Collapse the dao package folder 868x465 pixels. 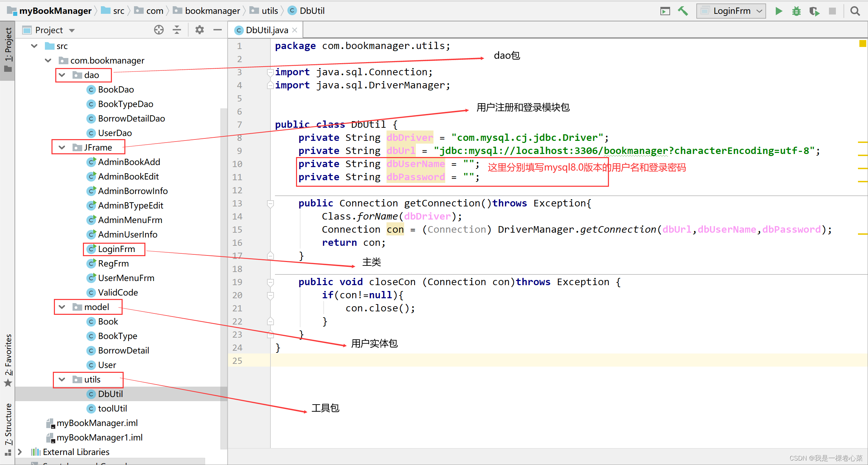[62, 75]
